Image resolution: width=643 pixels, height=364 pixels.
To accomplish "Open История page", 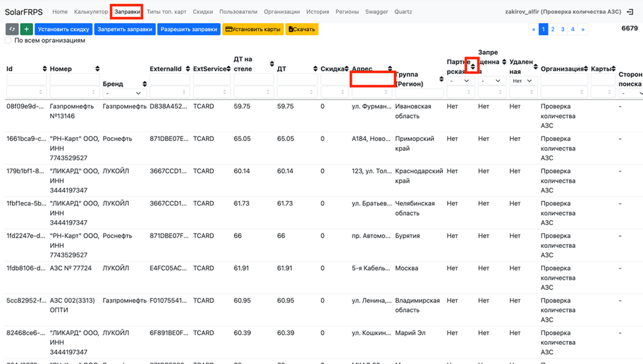I will (318, 12).
